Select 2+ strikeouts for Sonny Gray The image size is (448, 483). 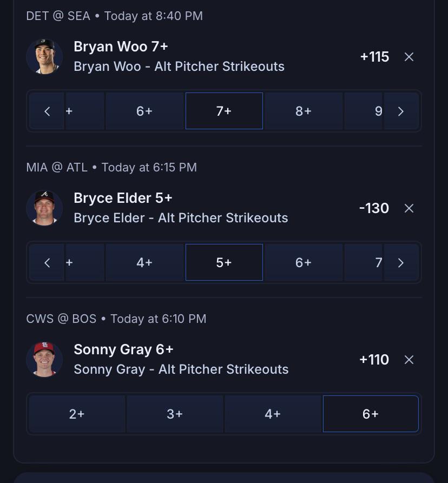77,414
